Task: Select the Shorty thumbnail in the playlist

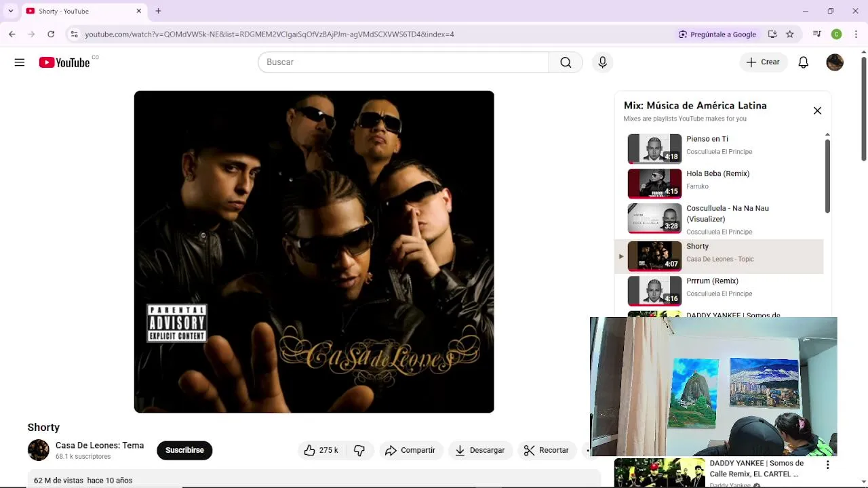Action: (654, 256)
